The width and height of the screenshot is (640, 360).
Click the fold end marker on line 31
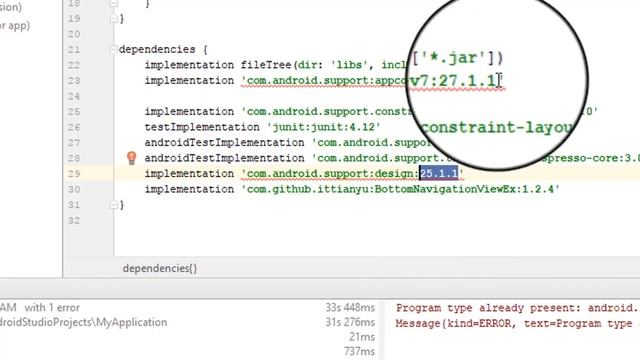point(113,205)
